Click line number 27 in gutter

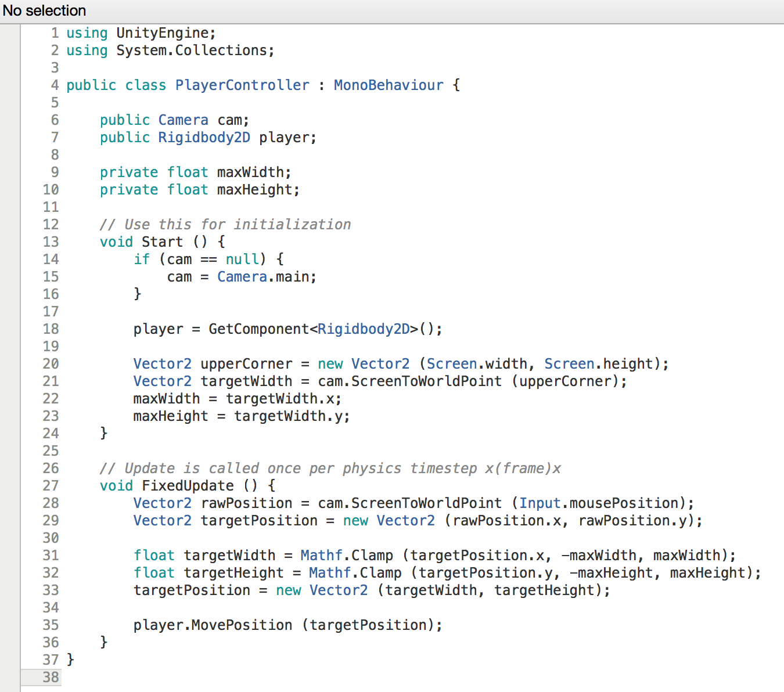tap(51, 486)
